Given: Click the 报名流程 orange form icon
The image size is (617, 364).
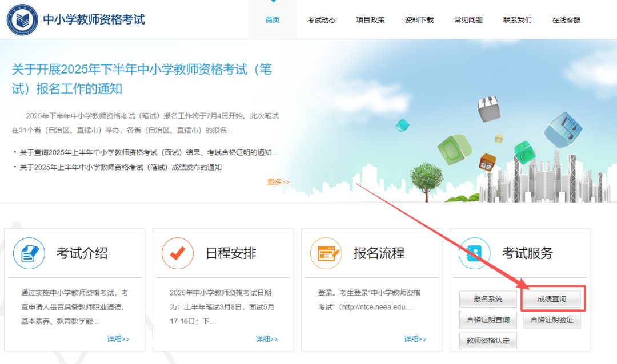Looking at the screenshot, I should [326, 253].
